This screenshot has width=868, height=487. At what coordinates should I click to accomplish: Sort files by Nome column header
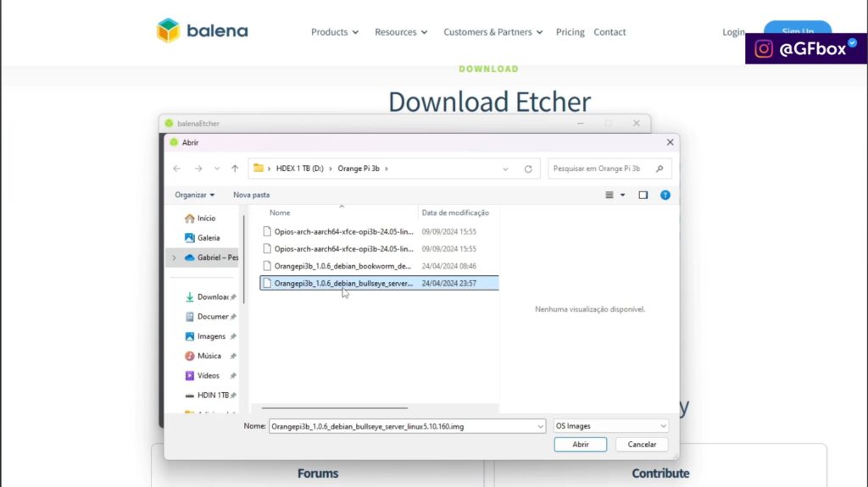pos(280,213)
